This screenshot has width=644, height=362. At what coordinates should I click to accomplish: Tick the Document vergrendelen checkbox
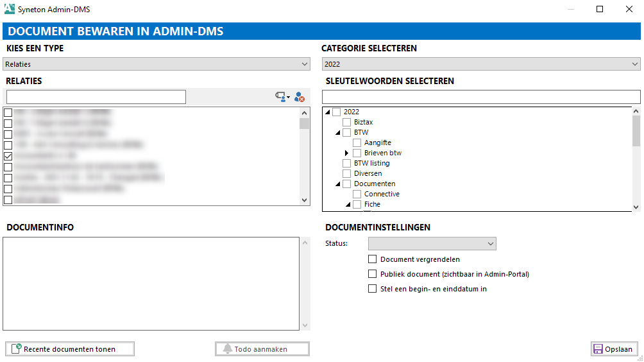[x=372, y=259]
